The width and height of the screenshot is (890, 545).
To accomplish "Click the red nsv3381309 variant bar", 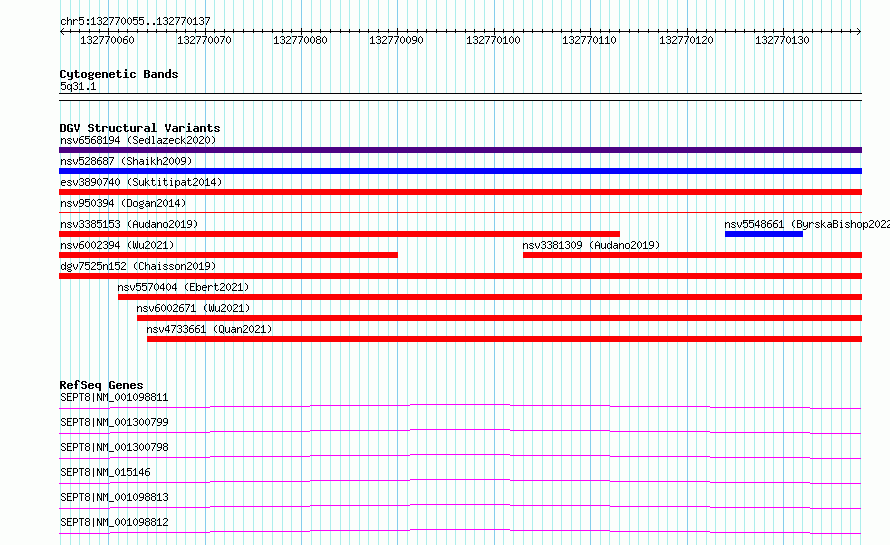I will tap(692, 255).
